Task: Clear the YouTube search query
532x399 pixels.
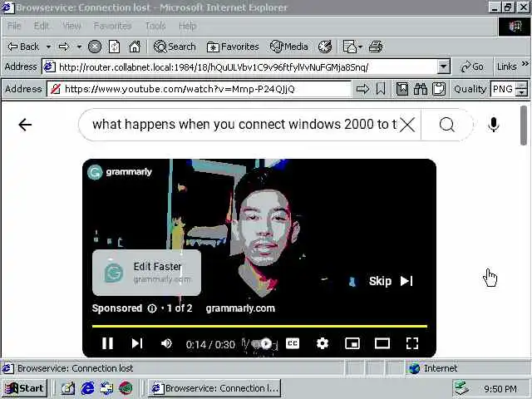Action: click(x=407, y=125)
